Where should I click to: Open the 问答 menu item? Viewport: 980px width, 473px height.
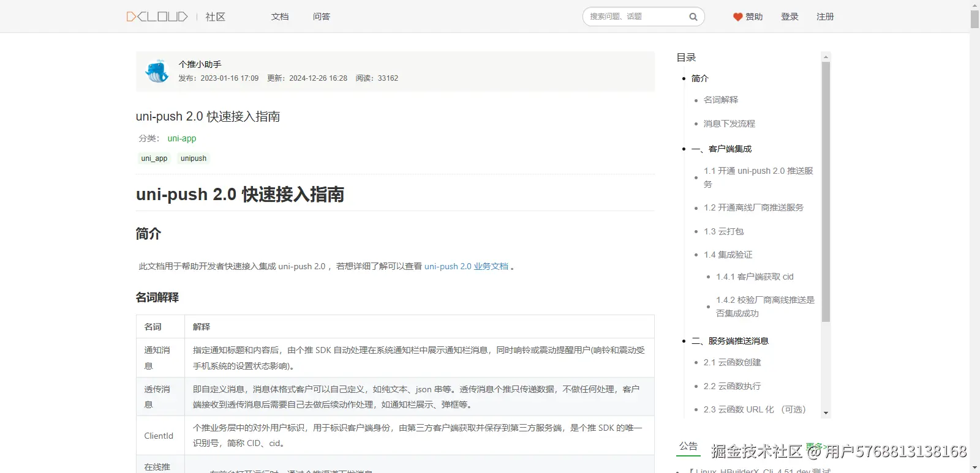click(x=322, y=17)
